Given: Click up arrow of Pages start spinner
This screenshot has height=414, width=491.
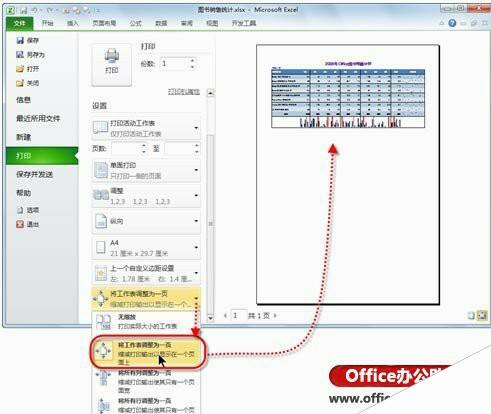Looking at the screenshot, I should point(144,145).
